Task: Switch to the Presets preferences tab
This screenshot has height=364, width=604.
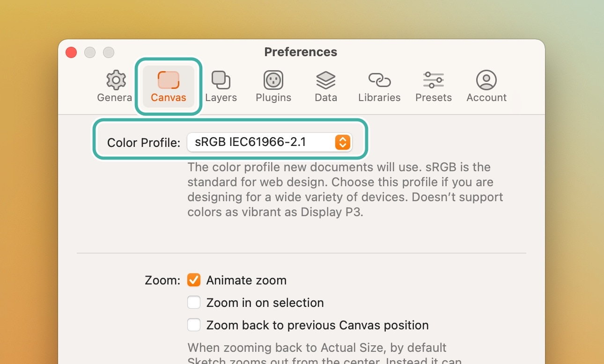Action: pos(433,87)
